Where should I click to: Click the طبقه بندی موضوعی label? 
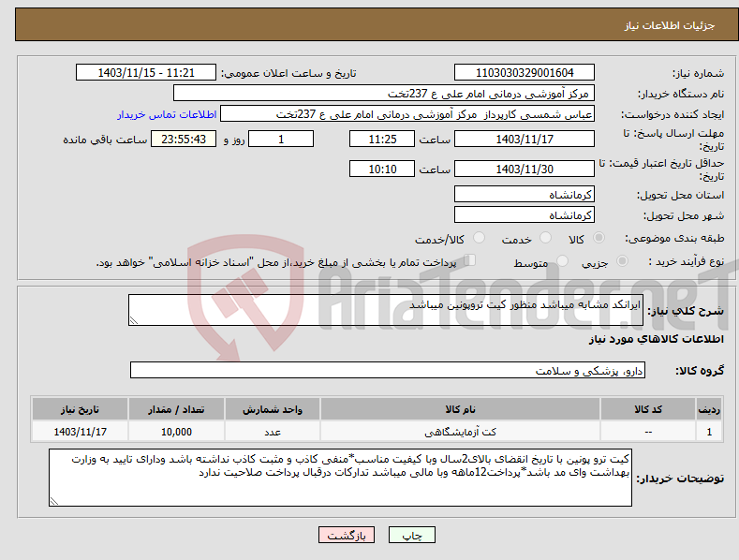(674, 238)
